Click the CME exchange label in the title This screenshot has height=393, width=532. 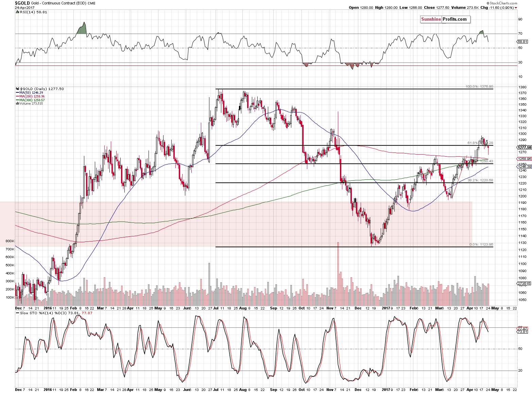[91, 3]
